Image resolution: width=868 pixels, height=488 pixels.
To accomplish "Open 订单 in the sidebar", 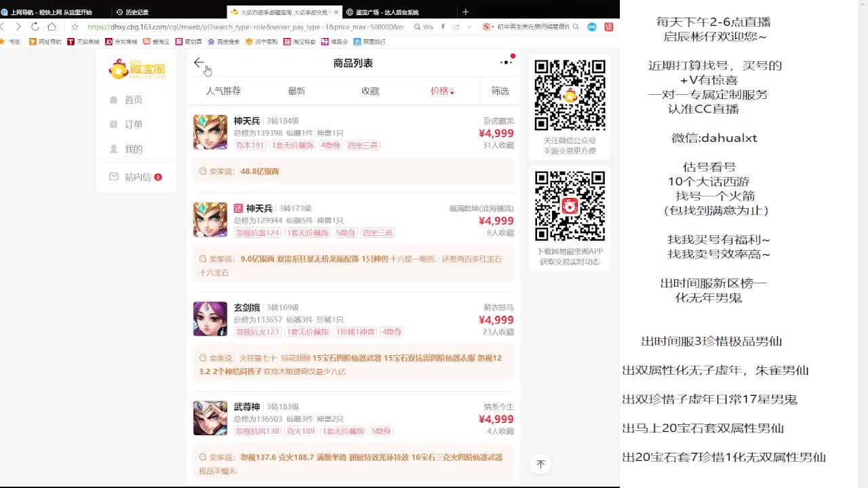I will pyautogui.click(x=134, y=124).
